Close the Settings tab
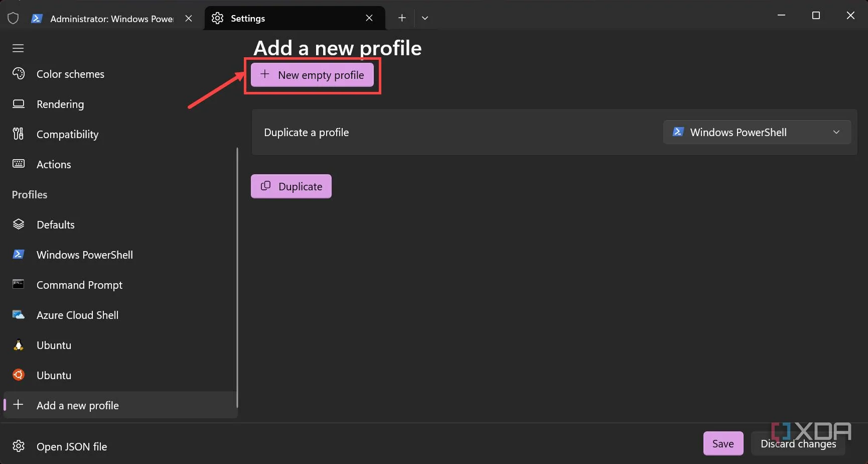The height and width of the screenshot is (464, 868). point(369,18)
